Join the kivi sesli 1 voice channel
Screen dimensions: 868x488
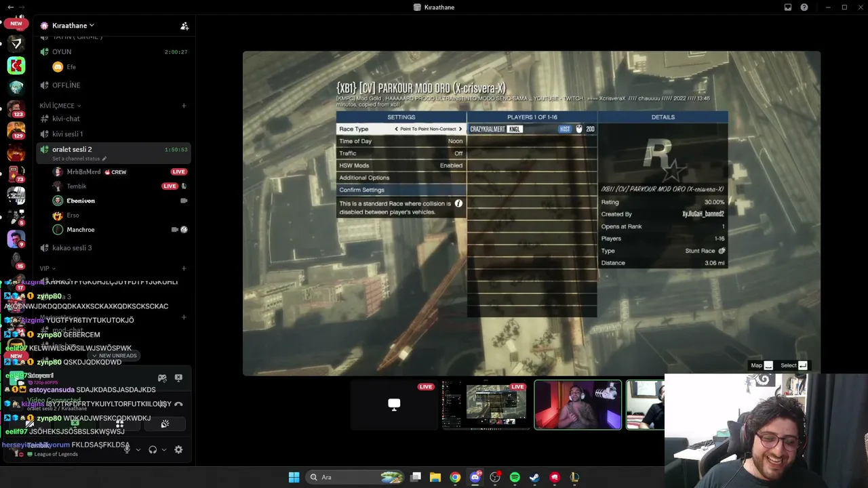point(114,134)
